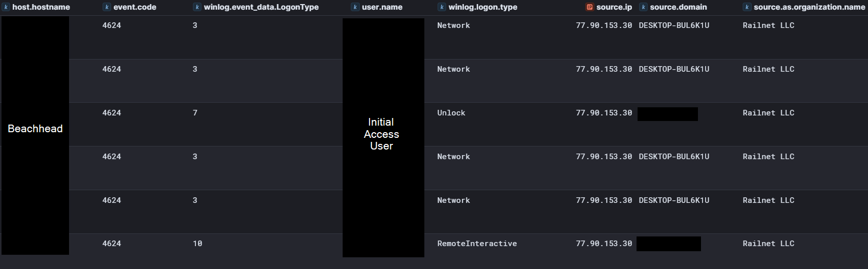Click the keyword icon beside host.hostname

6,7
